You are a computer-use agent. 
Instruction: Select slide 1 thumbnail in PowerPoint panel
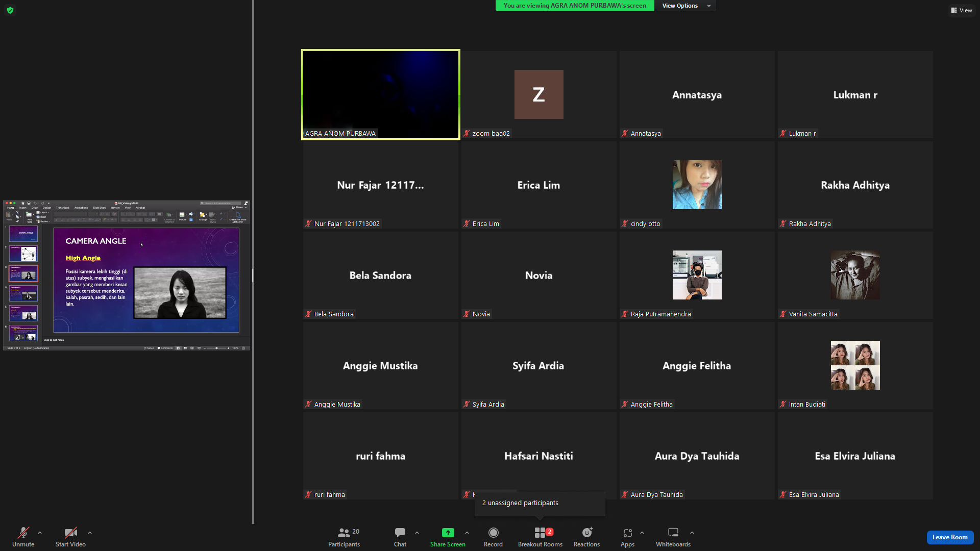coord(23,234)
